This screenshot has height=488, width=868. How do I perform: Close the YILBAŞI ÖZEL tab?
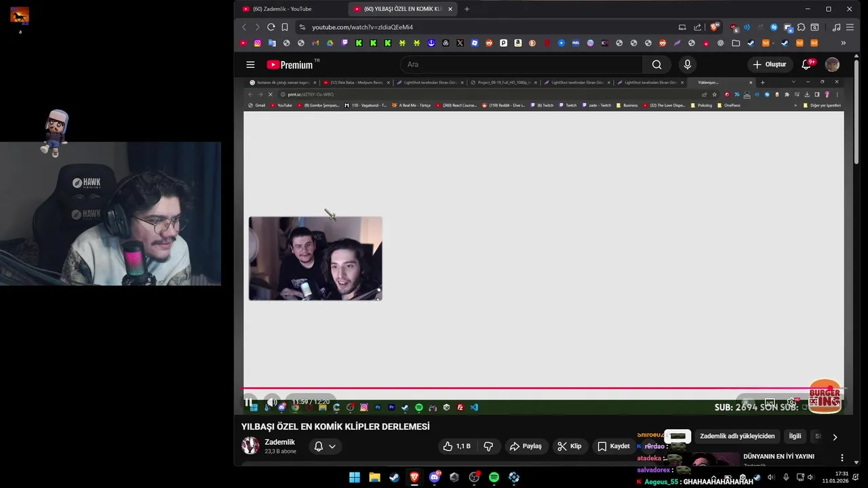tap(450, 9)
